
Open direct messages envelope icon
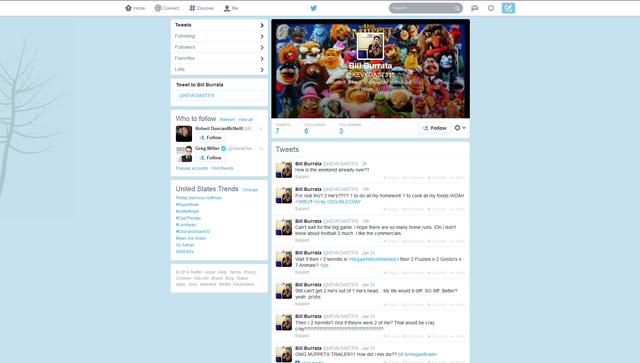click(x=475, y=8)
